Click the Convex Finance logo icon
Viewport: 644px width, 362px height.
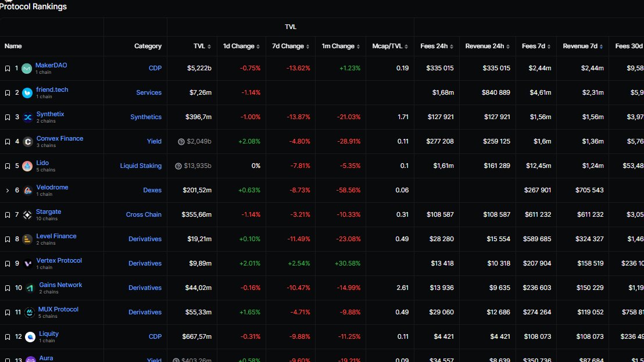coord(27,142)
